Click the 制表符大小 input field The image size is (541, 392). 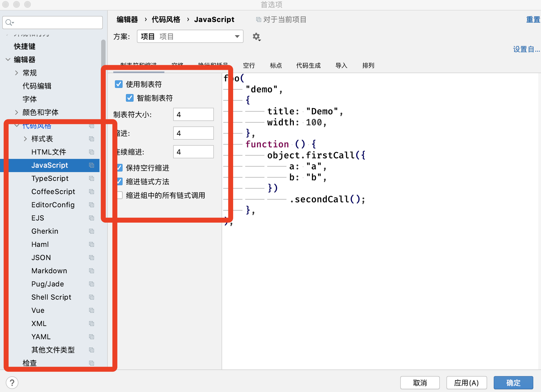click(x=194, y=115)
